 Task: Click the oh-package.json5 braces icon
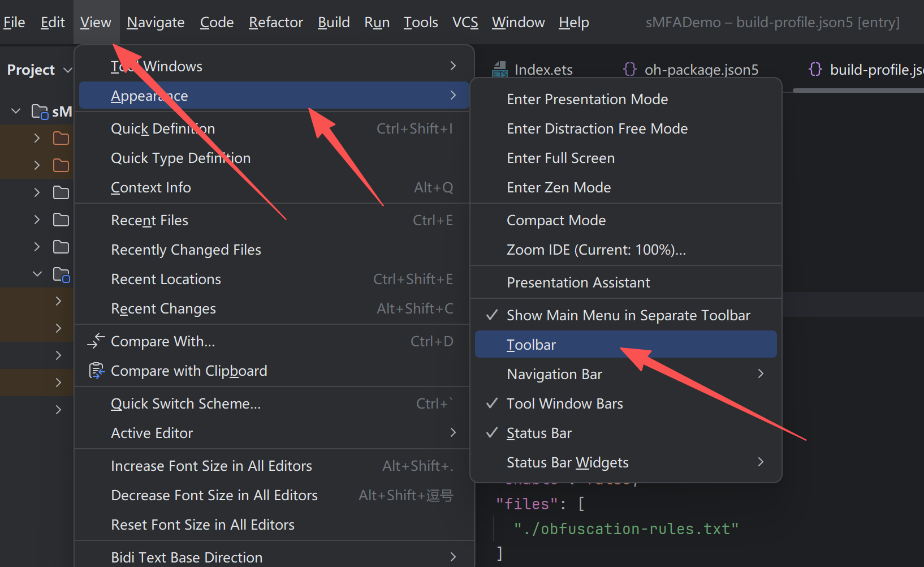click(629, 69)
